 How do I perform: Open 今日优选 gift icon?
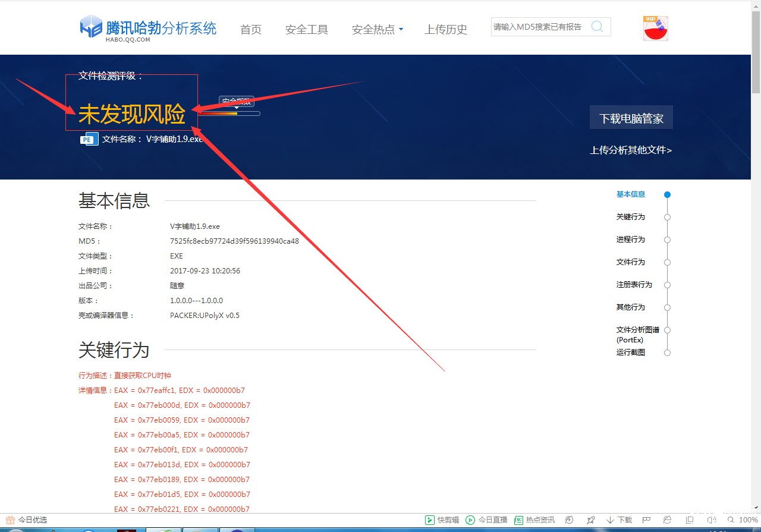(x=10, y=520)
